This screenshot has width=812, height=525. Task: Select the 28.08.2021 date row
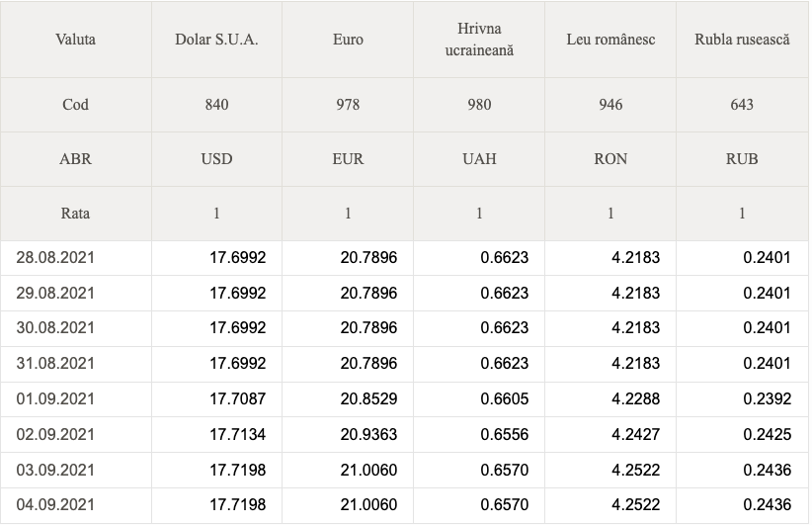404,258
